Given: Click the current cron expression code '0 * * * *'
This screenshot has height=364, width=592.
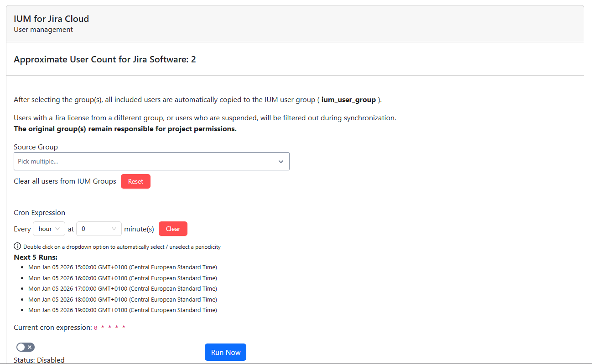Looking at the screenshot, I should point(109,328).
